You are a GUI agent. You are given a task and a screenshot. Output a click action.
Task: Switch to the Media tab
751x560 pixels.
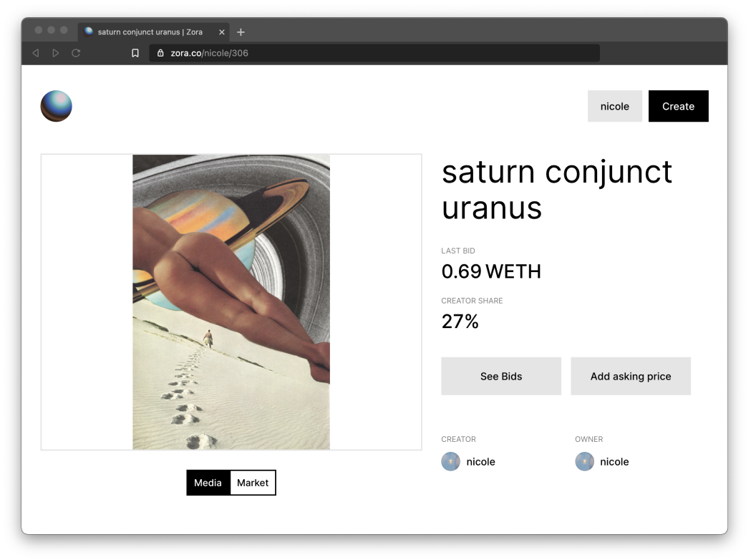208,483
